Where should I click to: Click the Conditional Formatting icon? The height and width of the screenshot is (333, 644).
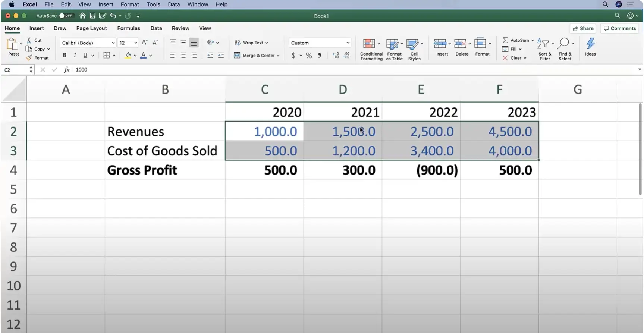(369, 44)
